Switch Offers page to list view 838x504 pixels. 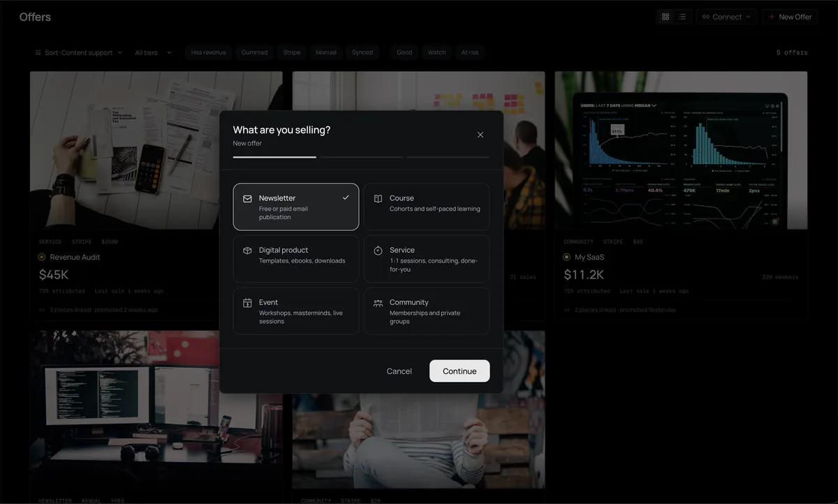pos(682,17)
